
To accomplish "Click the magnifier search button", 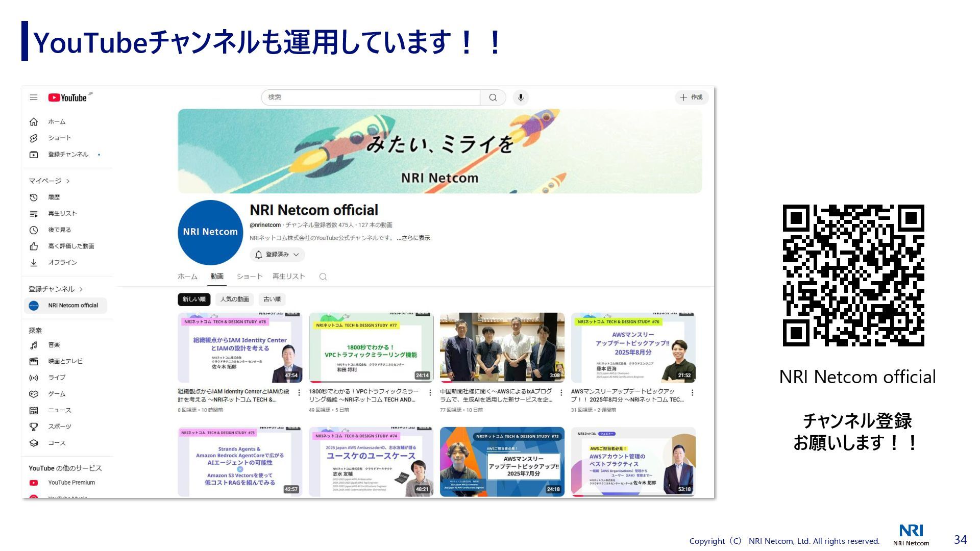I will tap(493, 97).
